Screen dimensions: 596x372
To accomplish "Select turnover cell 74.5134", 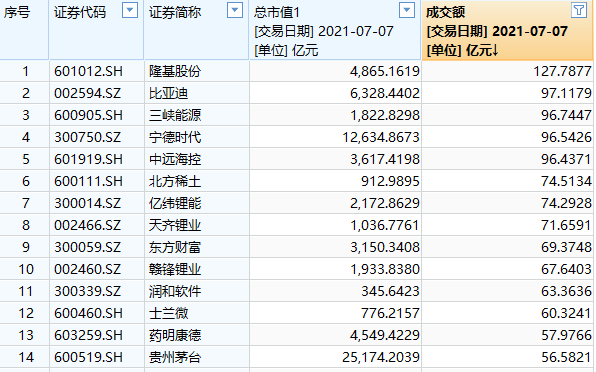I will pyautogui.click(x=507, y=181).
